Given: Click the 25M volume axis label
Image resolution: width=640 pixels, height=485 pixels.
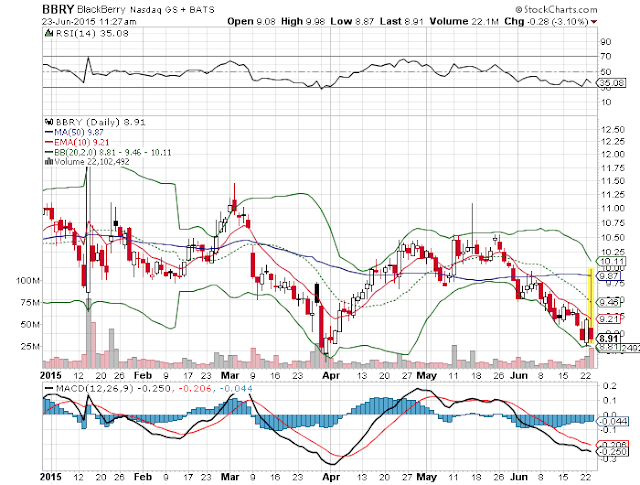Looking at the screenshot, I should click(x=30, y=346).
